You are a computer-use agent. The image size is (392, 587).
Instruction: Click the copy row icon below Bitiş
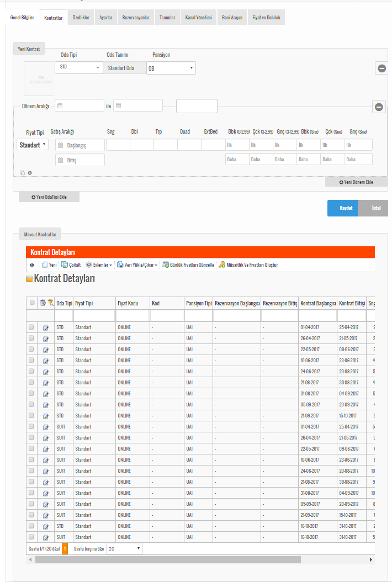click(23, 173)
